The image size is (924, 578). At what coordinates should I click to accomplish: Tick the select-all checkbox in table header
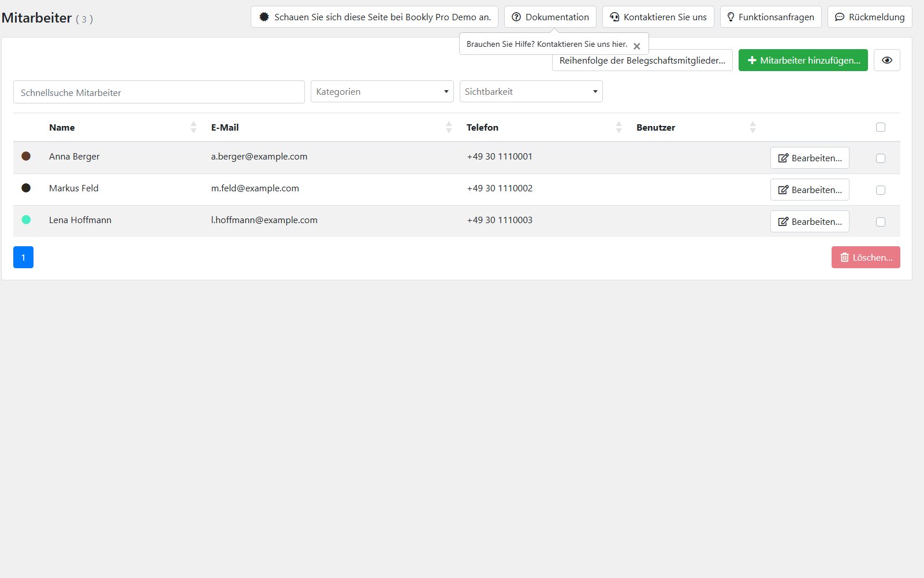(x=881, y=127)
